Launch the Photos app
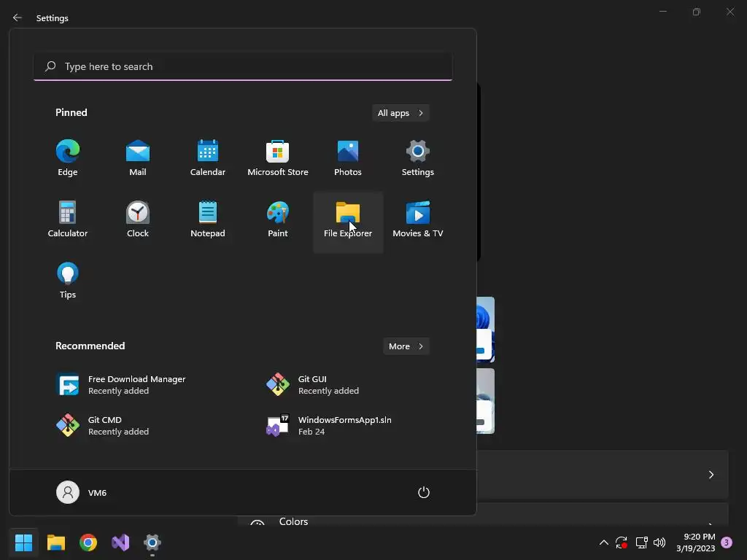 coord(348,158)
